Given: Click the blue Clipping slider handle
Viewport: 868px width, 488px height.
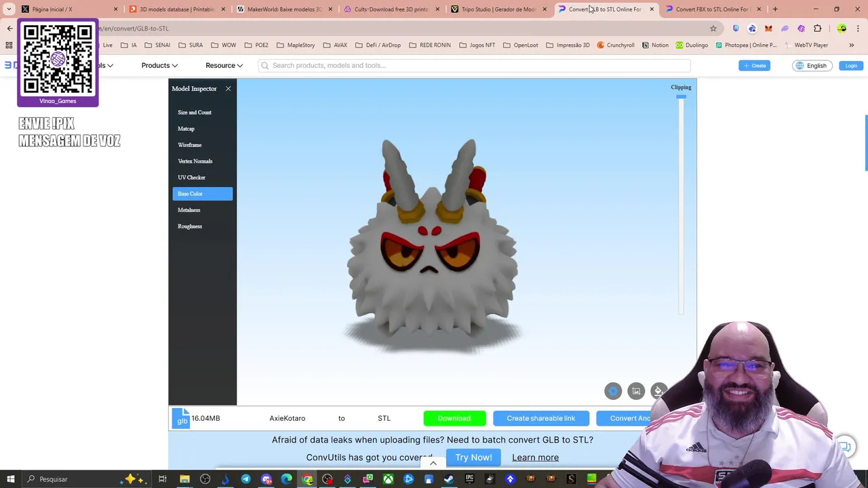Looking at the screenshot, I should pyautogui.click(x=681, y=97).
